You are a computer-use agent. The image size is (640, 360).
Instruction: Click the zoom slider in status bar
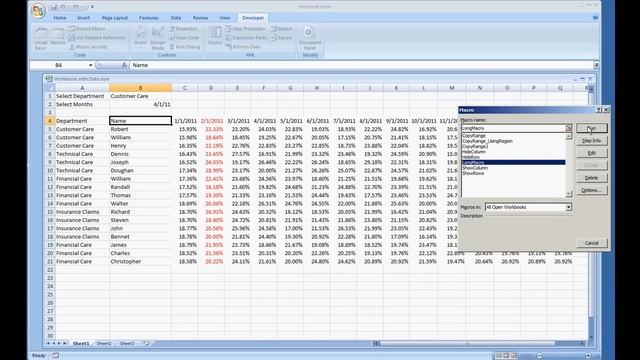563,356
